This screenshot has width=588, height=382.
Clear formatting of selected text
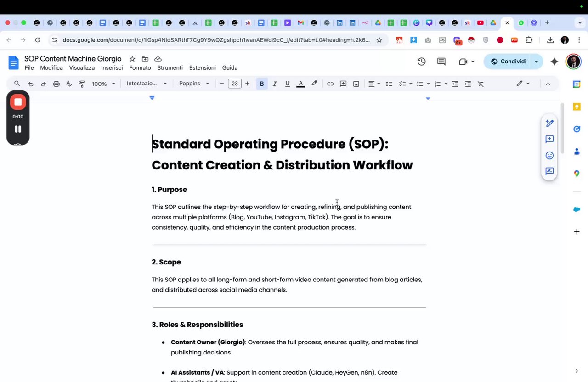pyautogui.click(x=481, y=84)
